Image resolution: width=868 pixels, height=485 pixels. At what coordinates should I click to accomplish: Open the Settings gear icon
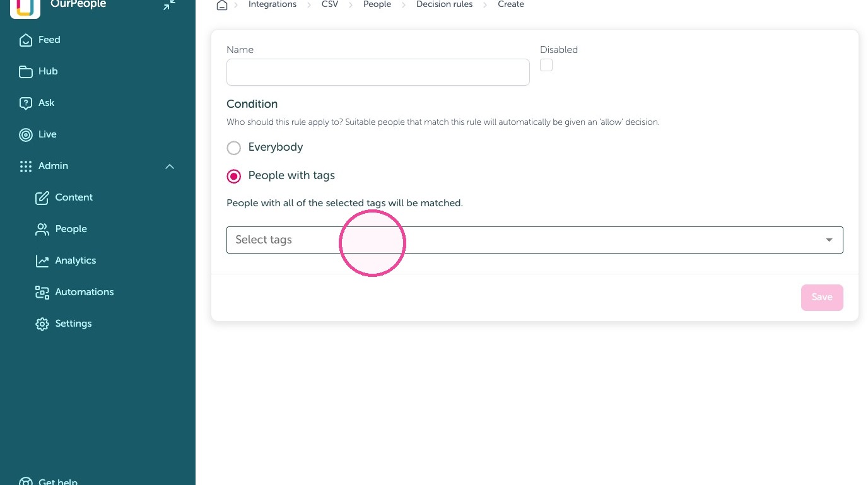coord(42,324)
